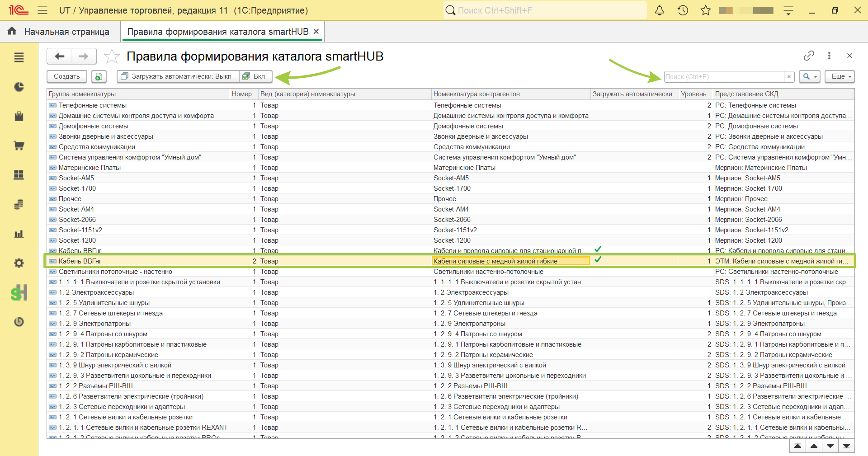Select 1. 2. 2 Разъемы РШ-ВШ group

450,386
